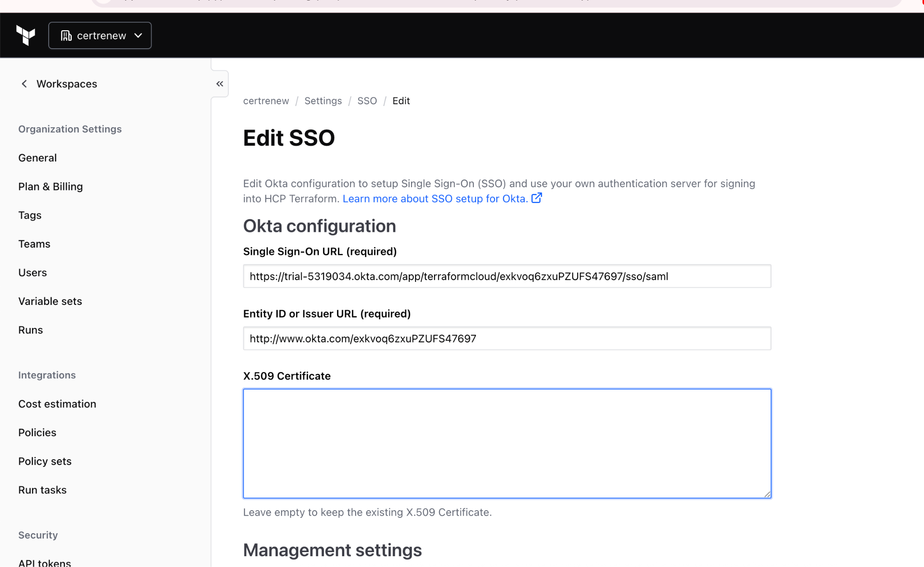Click the X.509 Certificate resize handle
Screen dimensions: 924x567
click(x=767, y=494)
